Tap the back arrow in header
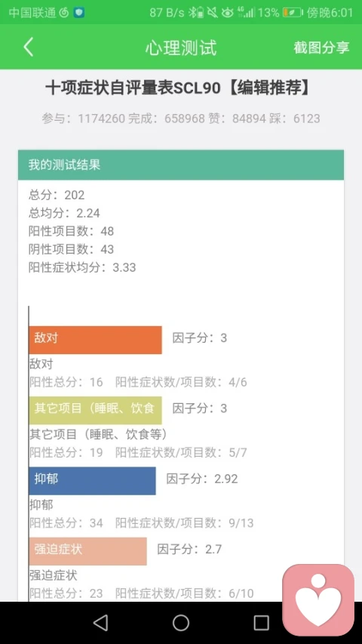Image resolution: width=362 pixels, height=644 pixels. click(28, 47)
